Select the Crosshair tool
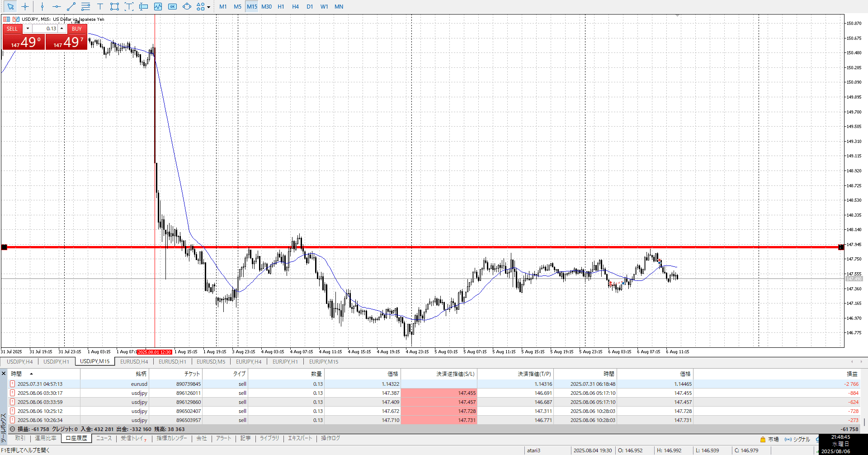 (25, 6)
